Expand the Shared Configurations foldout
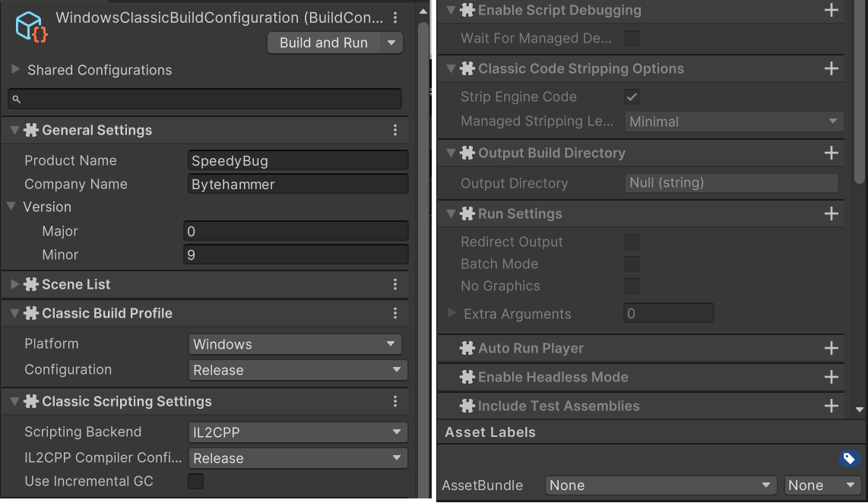This screenshot has height=503, width=868. click(16, 70)
